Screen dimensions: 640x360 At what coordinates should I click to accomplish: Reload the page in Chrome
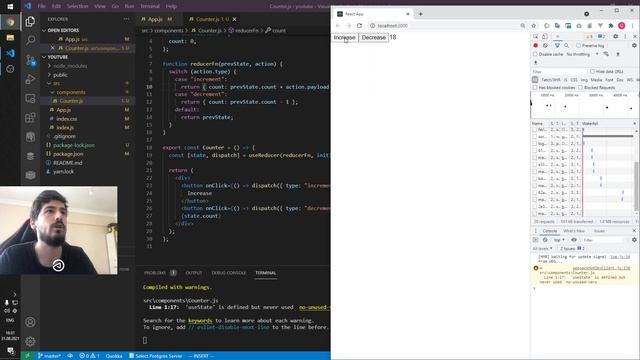pos(359,25)
